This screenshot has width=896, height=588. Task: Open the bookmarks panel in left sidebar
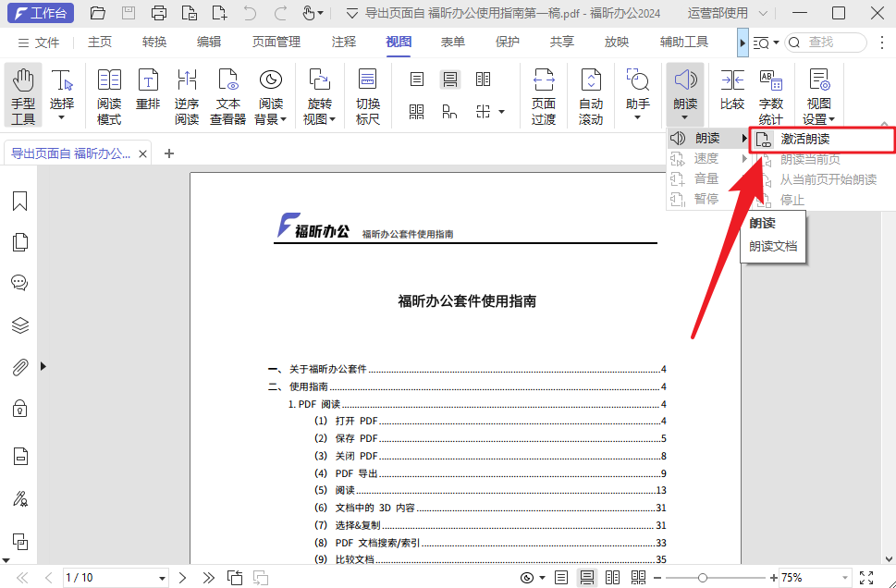point(19,201)
